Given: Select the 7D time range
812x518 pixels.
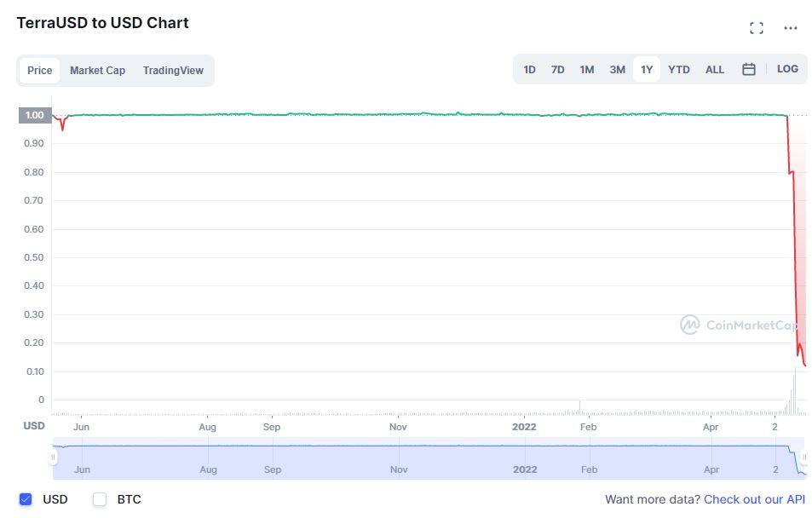Looking at the screenshot, I should click(558, 69).
